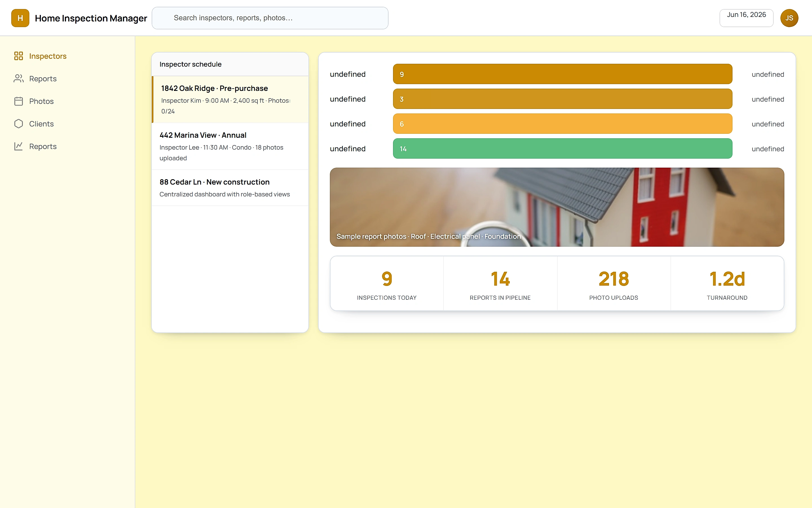Click the green bar showing 14

pos(562,148)
